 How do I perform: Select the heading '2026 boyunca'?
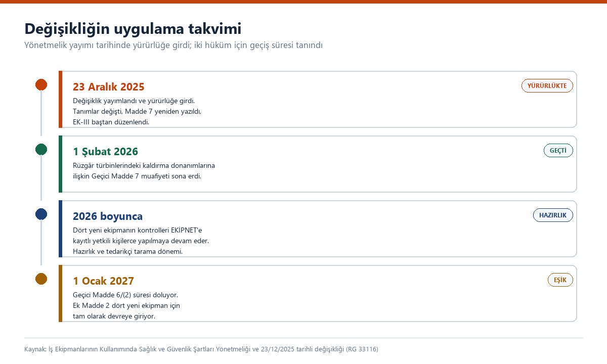108,216
